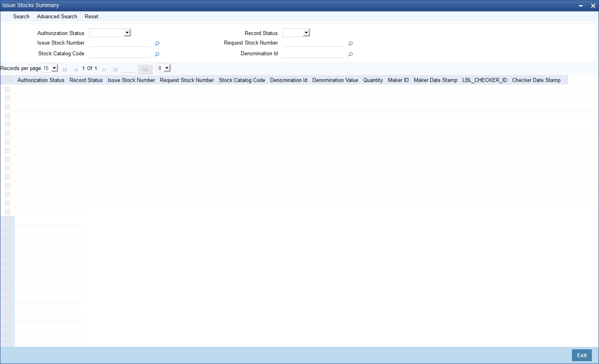Click Request Stock Number column header
599x364 pixels.
(187, 80)
